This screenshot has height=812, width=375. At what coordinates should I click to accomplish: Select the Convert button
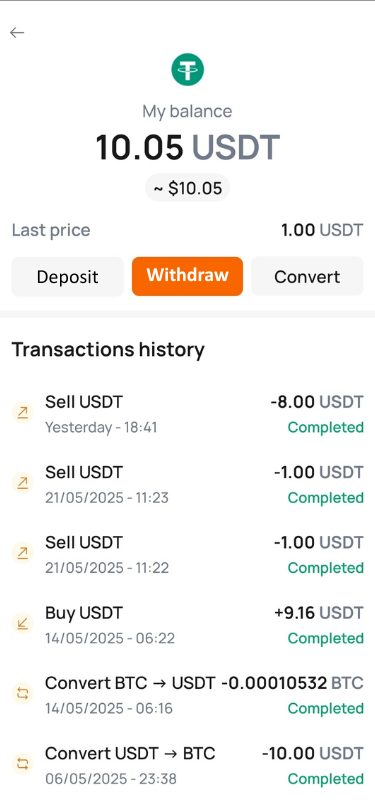307,277
